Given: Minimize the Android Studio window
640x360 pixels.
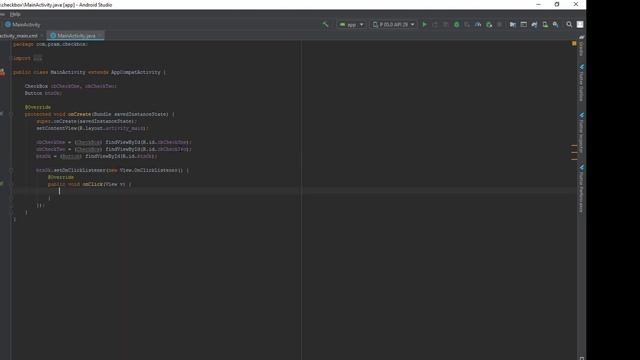Looking at the screenshot, I should (x=538, y=4).
